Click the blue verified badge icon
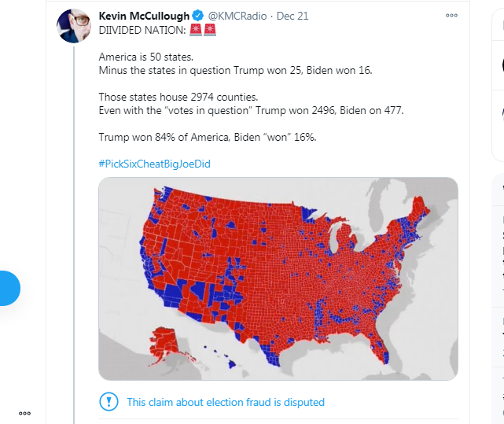 [x=198, y=16]
